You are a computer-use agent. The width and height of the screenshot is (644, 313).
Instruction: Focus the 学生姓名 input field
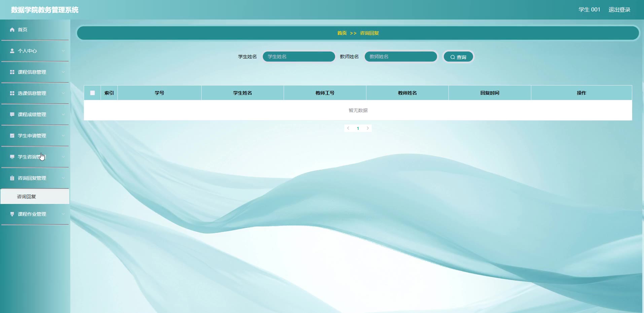click(299, 57)
